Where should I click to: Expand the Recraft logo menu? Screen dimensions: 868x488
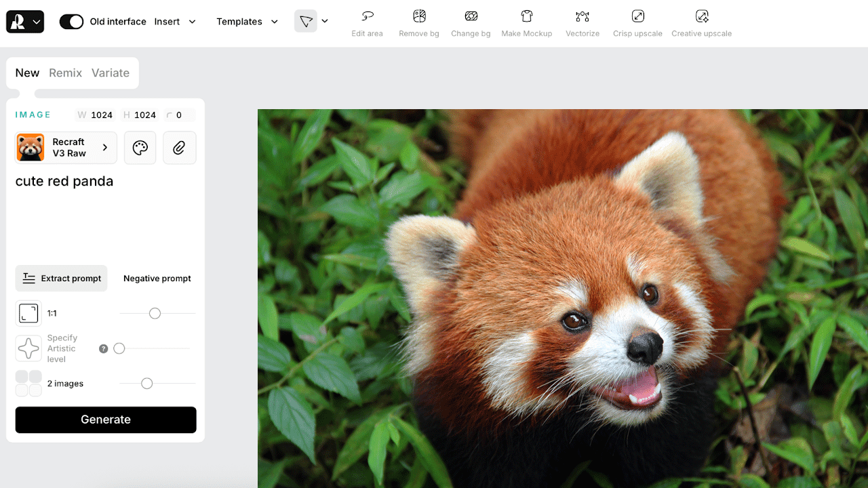[25, 22]
